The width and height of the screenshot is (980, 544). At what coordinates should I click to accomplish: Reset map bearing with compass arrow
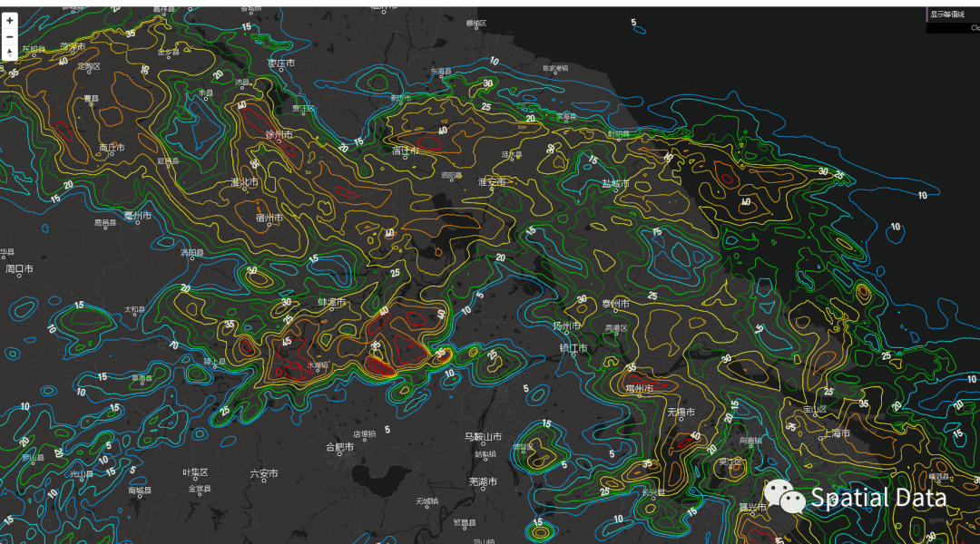(x=9, y=53)
